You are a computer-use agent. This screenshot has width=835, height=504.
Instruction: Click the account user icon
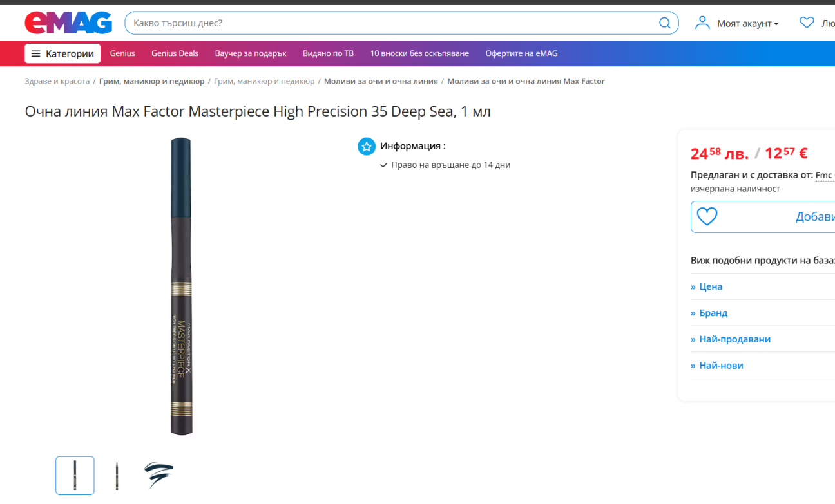tap(702, 23)
